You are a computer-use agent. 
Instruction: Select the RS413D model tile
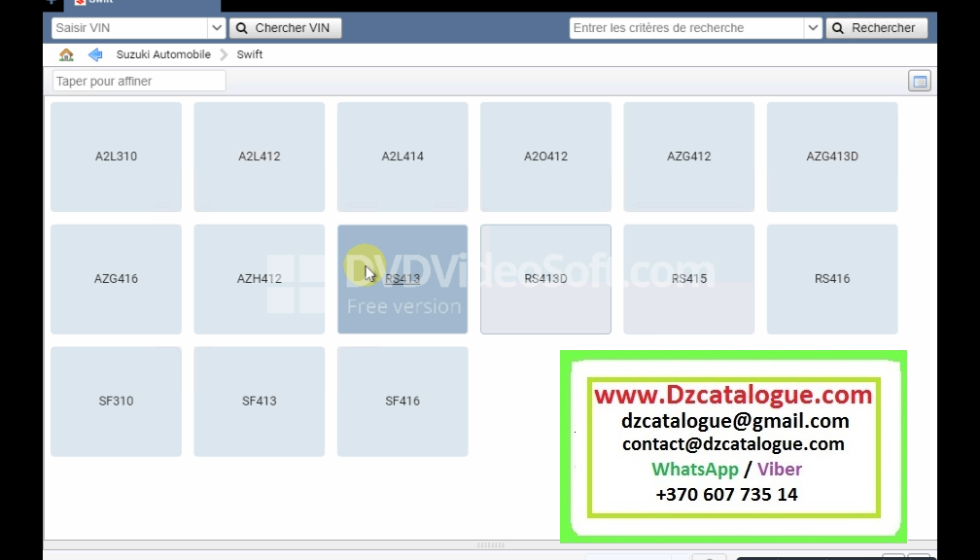(545, 279)
